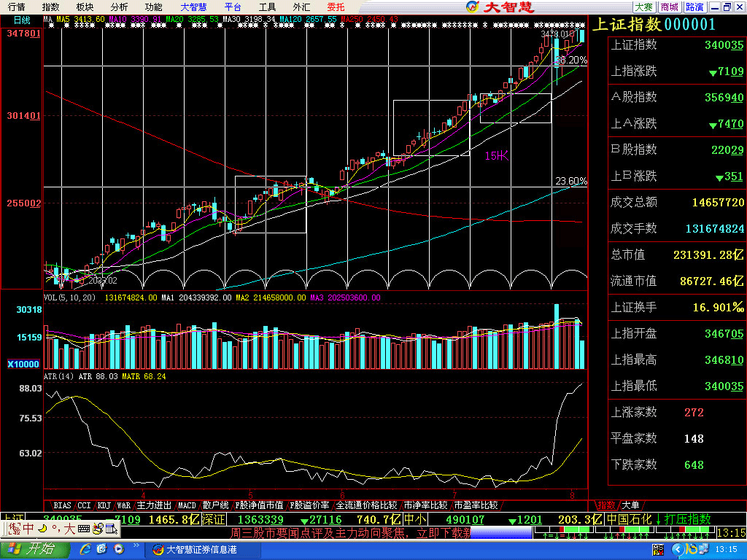Click the 总市值 row value

click(x=708, y=254)
